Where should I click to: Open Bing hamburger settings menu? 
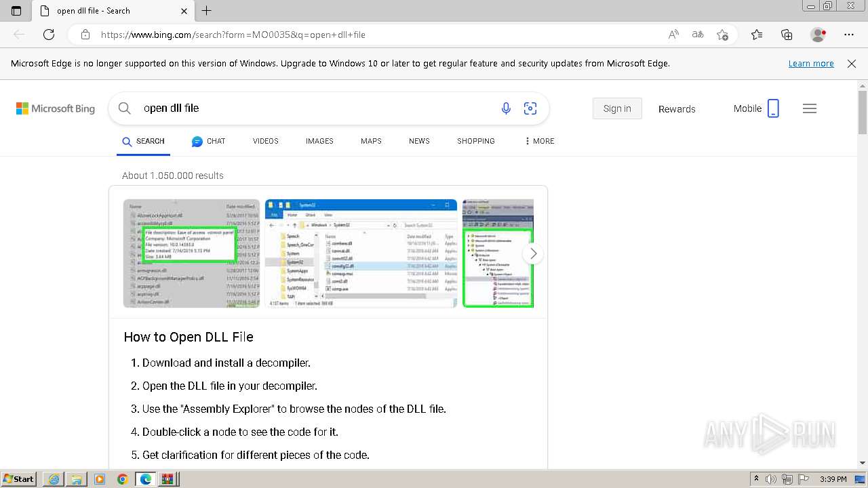[810, 108]
